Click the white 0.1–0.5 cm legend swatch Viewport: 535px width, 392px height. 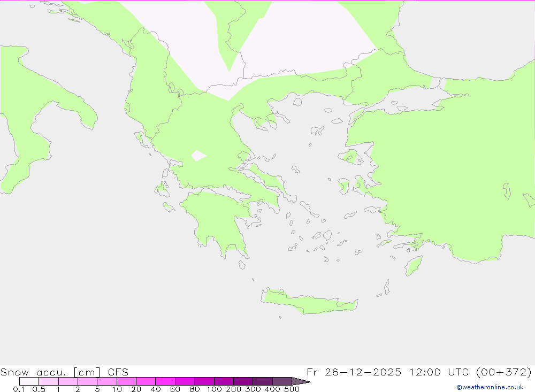tap(29, 381)
